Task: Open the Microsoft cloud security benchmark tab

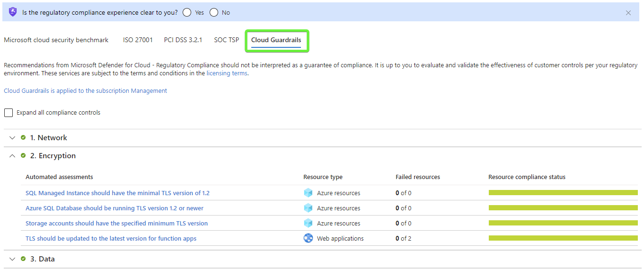Action: click(56, 40)
